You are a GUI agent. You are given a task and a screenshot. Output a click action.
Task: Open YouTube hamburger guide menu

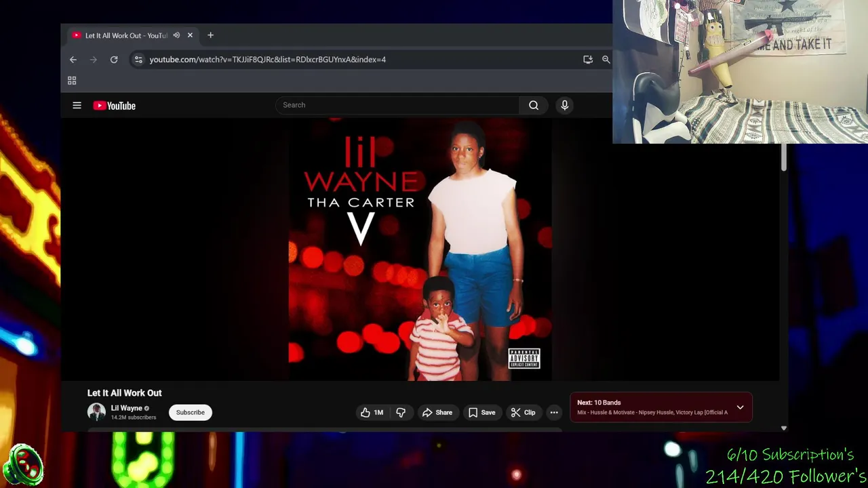77,106
